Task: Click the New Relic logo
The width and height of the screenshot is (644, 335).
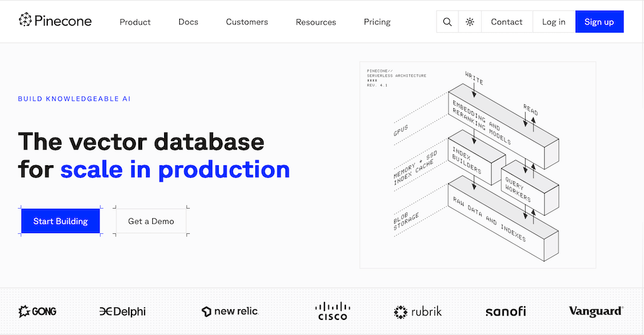Action: pos(230,311)
